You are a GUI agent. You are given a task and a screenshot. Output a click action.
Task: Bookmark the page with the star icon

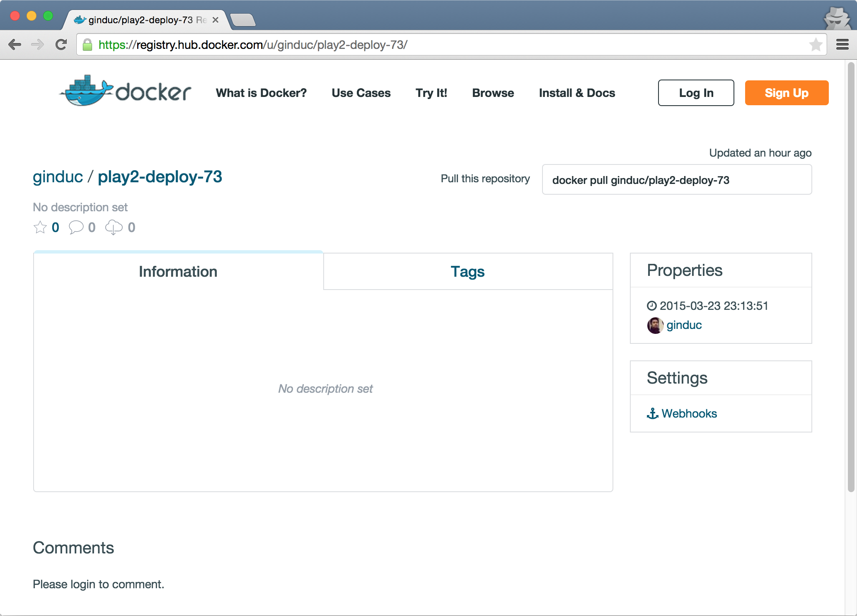click(x=816, y=44)
